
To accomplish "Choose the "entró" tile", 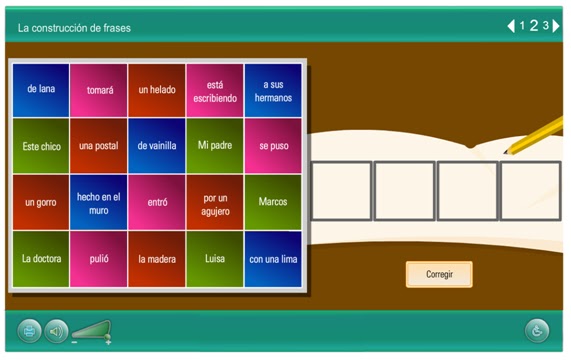I will click(157, 202).
